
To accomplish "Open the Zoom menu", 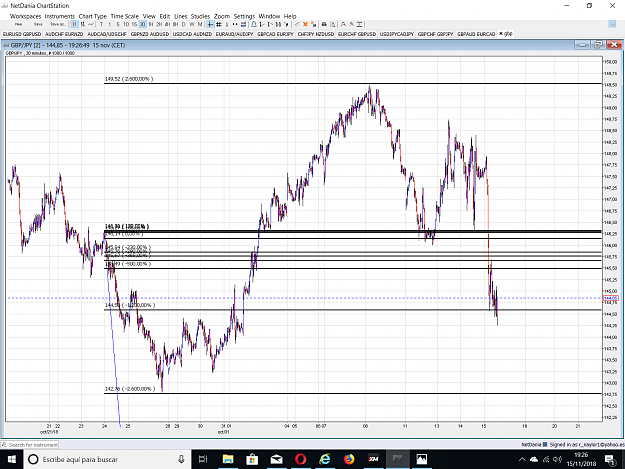I will pos(222,16).
